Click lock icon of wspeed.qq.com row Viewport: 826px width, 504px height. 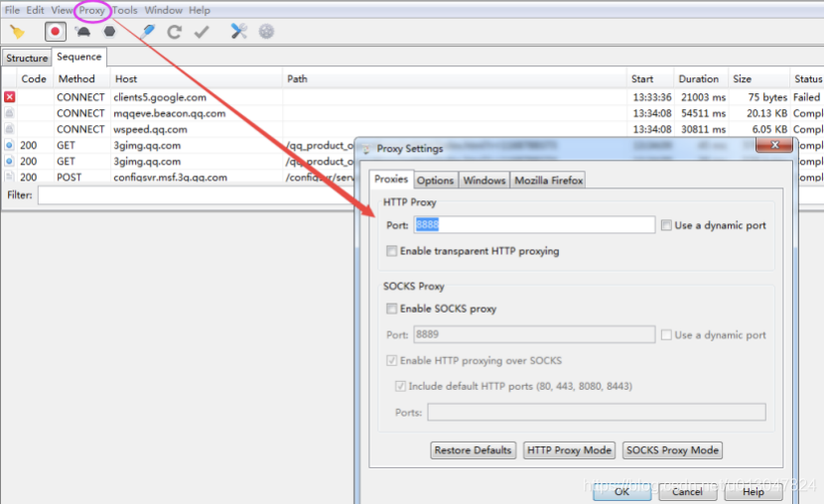10,129
